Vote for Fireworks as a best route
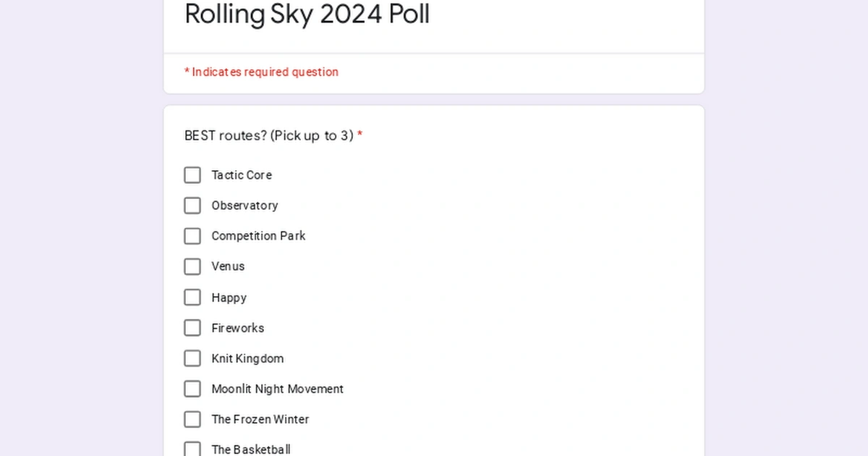This screenshot has height=456, width=868. pos(192,328)
